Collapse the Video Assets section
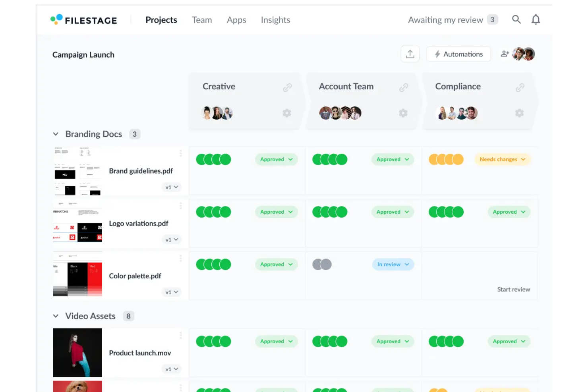The width and height of the screenshot is (588, 392). click(x=56, y=316)
